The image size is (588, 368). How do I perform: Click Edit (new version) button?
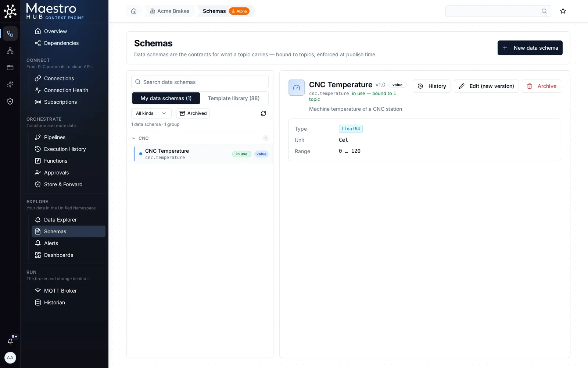(486, 86)
